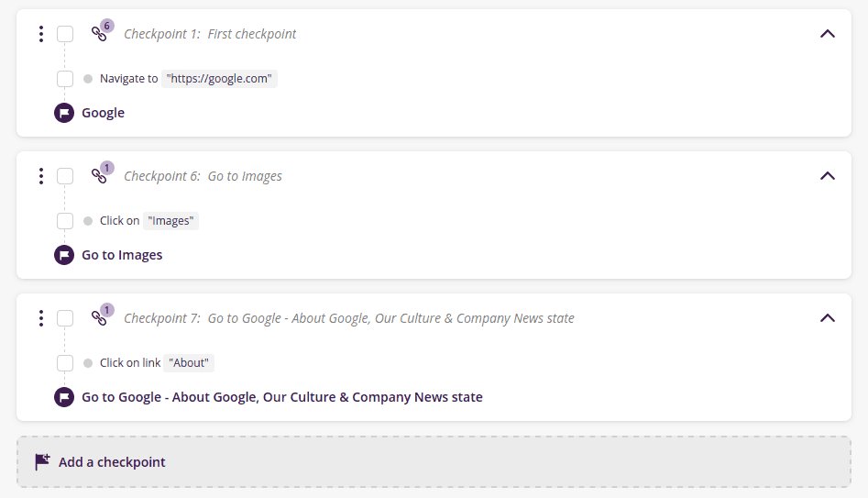Screen dimensions: 868x498
Task: Click the link icon with badge 6
Action: [99, 34]
